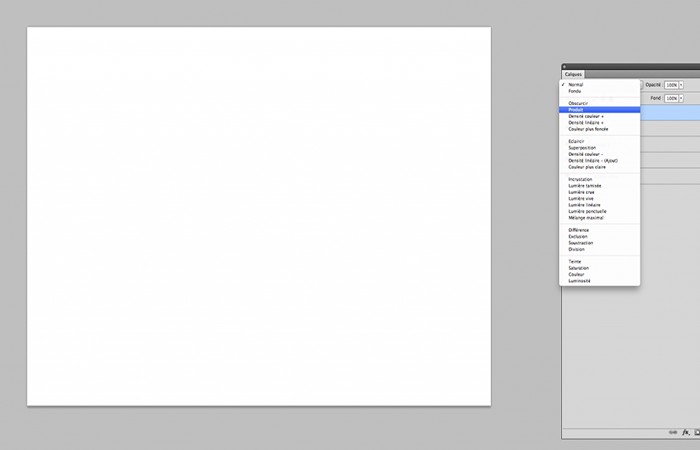The image size is (700, 450).
Task: Select Superposition blend mode
Action: tap(600, 148)
